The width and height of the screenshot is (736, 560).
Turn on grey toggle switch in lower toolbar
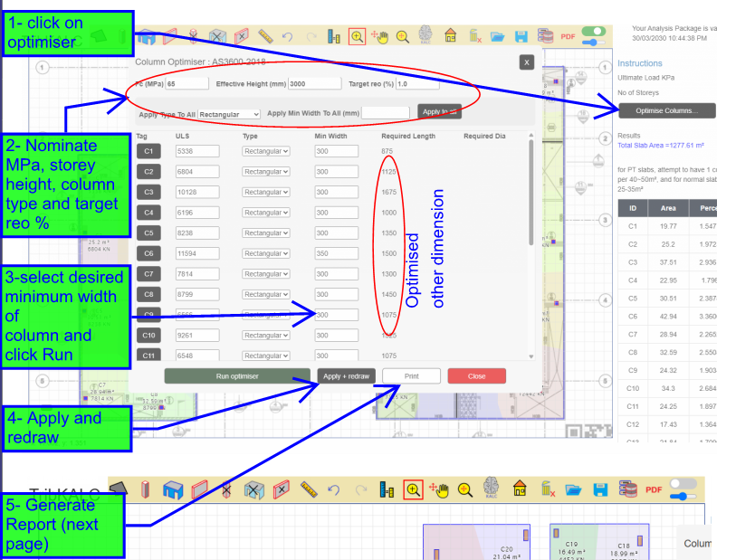point(683,483)
